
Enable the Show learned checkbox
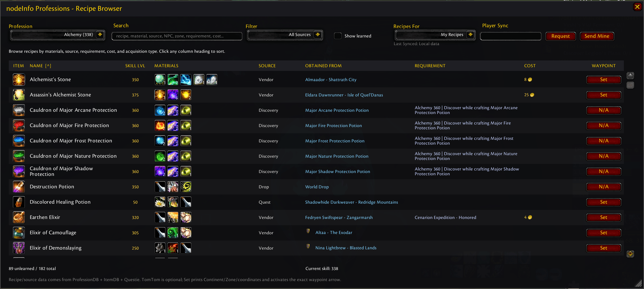tap(338, 36)
